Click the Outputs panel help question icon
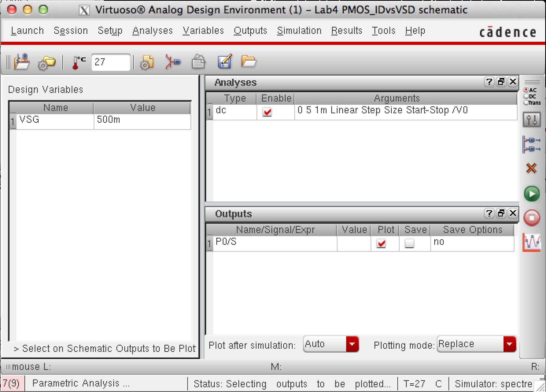This screenshot has width=546, height=392. pyautogui.click(x=489, y=213)
